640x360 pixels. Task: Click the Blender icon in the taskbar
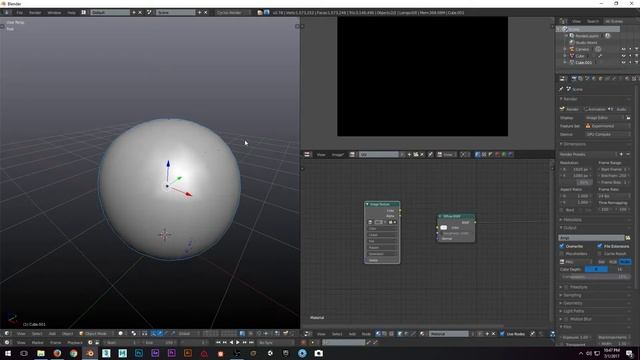point(90,353)
